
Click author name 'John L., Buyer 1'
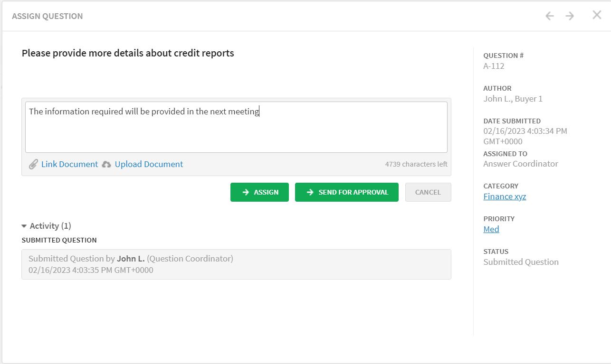(x=513, y=99)
